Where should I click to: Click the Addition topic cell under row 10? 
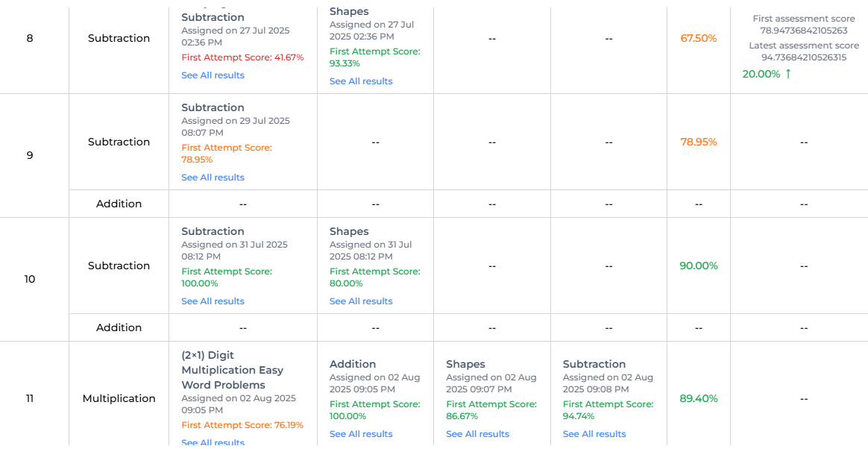click(x=119, y=327)
